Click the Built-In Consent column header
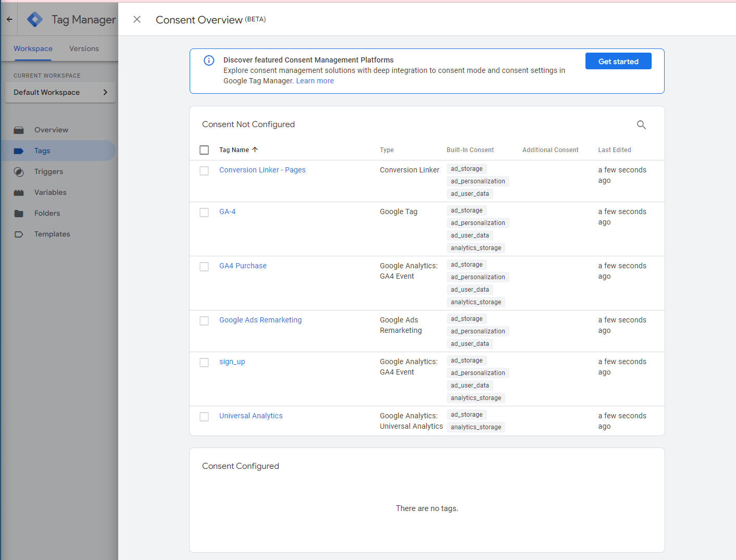Viewport: 736px width, 560px height. coord(470,150)
